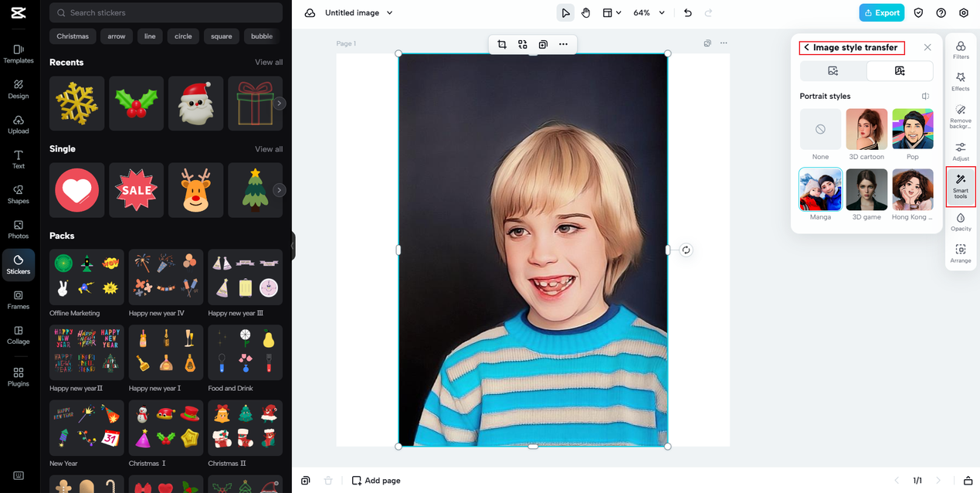
Task: Click View all next to Single
Action: coord(269,149)
